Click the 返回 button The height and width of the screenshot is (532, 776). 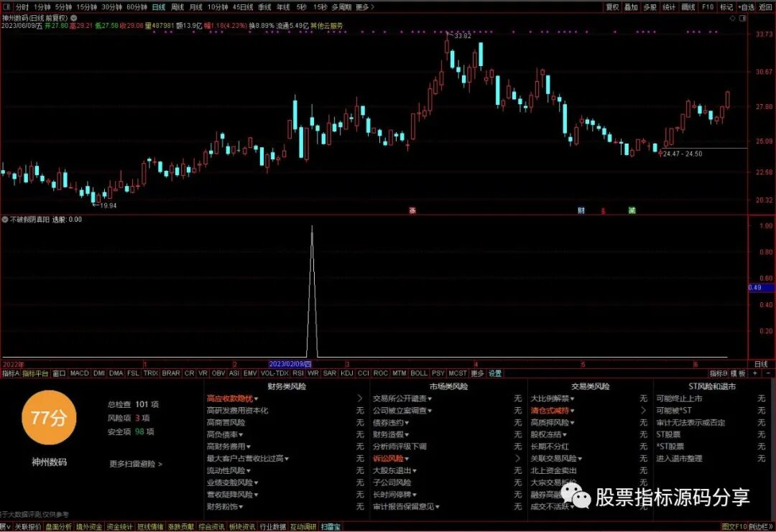[766, 7]
